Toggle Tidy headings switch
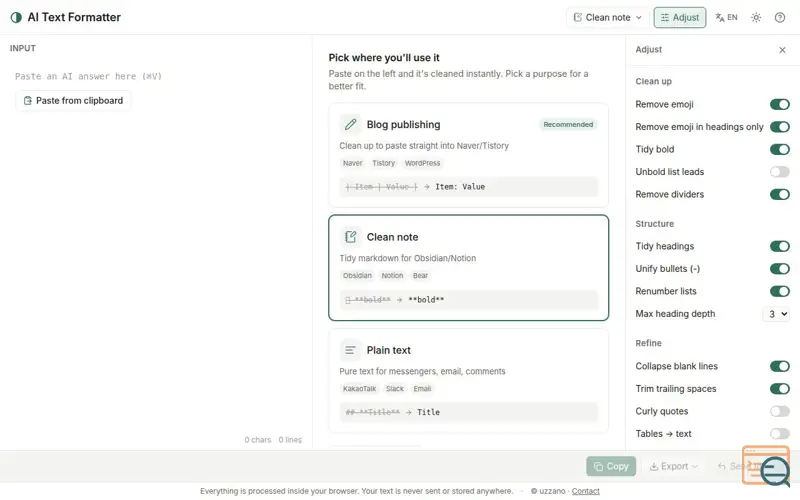Screen dimensions: 800x500 [x=779, y=246]
